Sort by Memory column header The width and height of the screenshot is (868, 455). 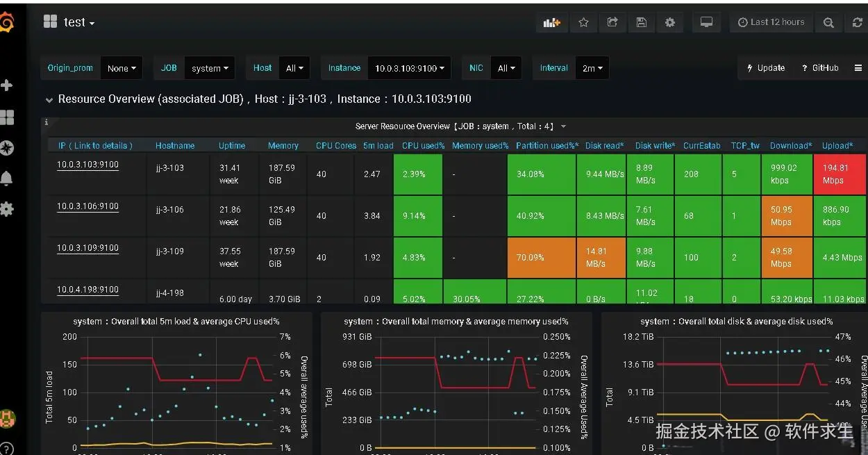[283, 146]
